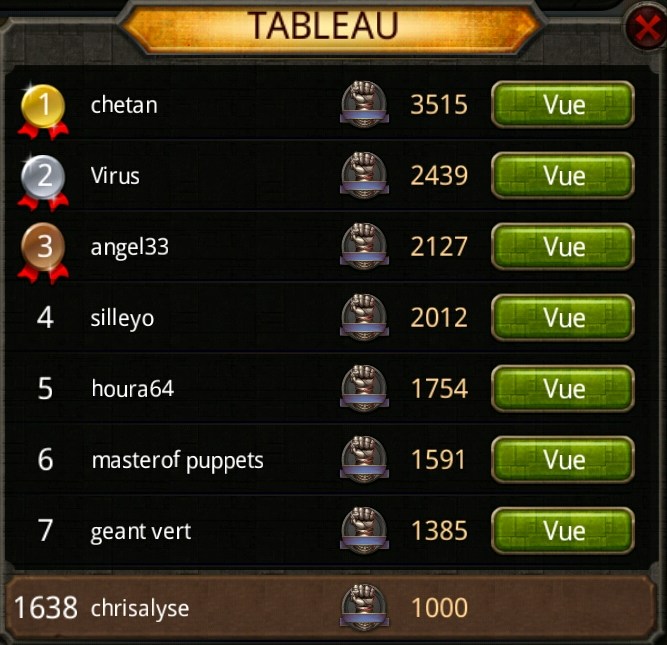Click the silver second-place medal icon
Screen dimensions: 667x645
click(x=43, y=182)
